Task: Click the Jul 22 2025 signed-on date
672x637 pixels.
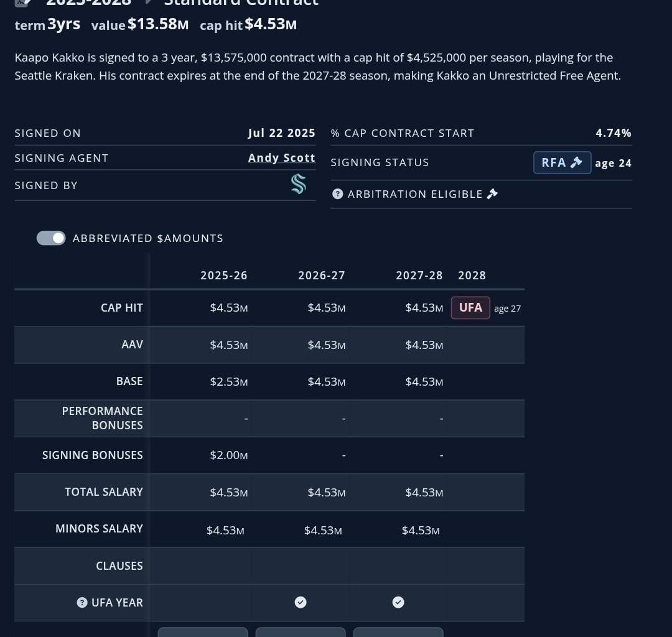Action: click(281, 133)
